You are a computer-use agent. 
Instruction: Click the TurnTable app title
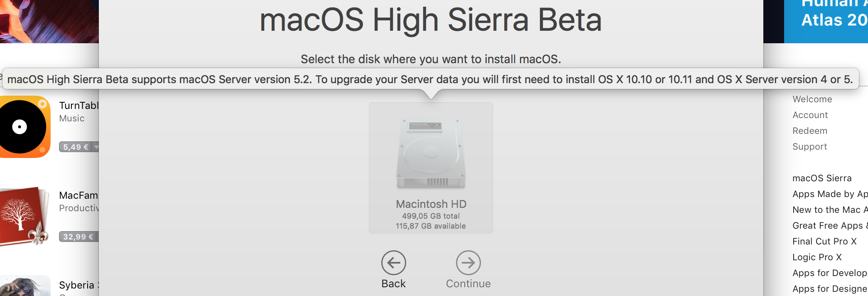pos(78,106)
